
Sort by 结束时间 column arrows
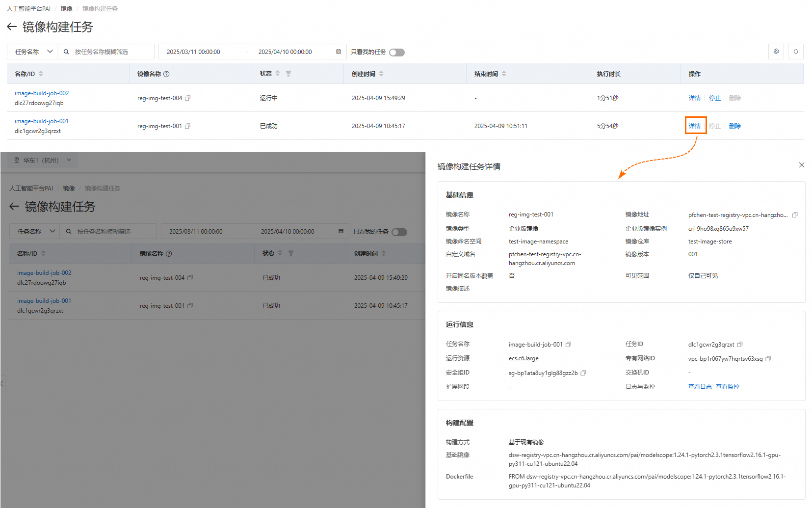tap(504, 74)
